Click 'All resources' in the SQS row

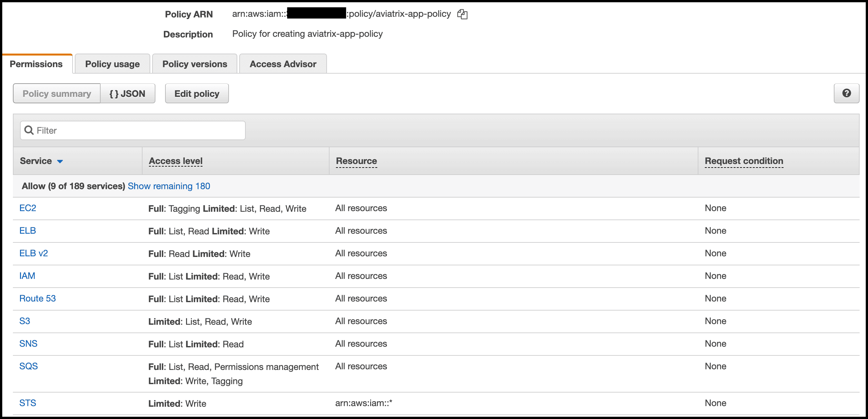pos(361,366)
